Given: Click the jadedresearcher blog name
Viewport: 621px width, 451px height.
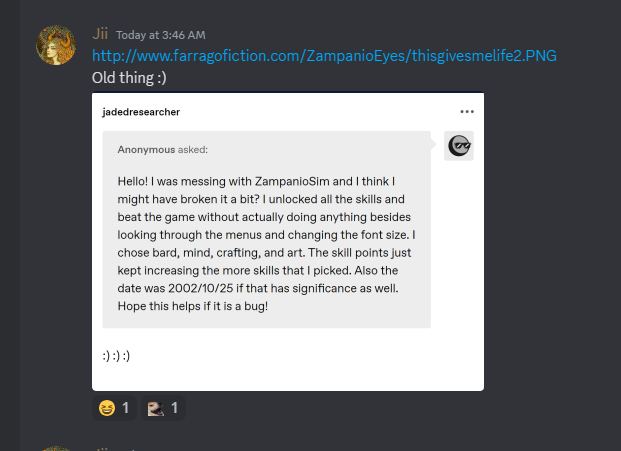Looking at the screenshot, I should [x=141, y=112].
